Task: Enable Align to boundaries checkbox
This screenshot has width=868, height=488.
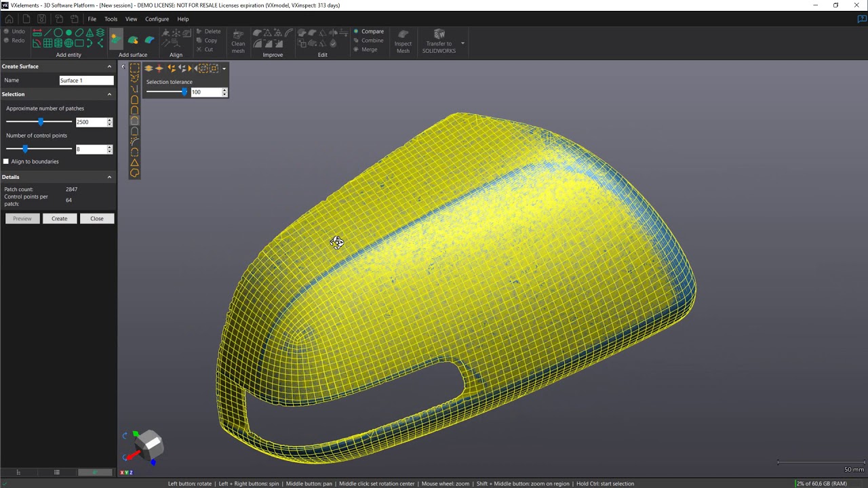Action: 6,161
